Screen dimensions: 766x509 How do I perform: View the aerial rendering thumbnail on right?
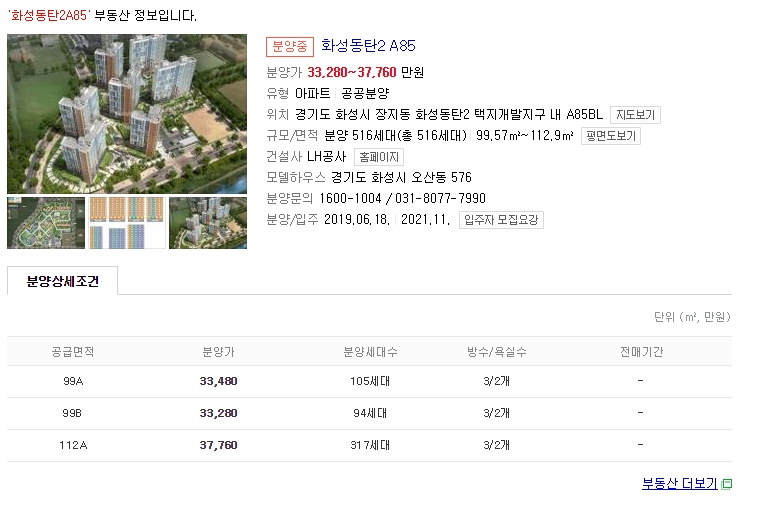point(208,223)
